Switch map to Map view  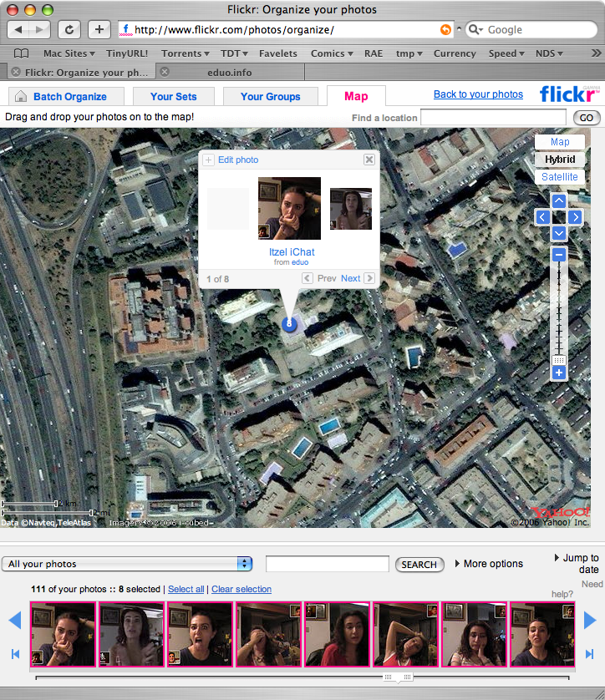(x=559, y=142)
